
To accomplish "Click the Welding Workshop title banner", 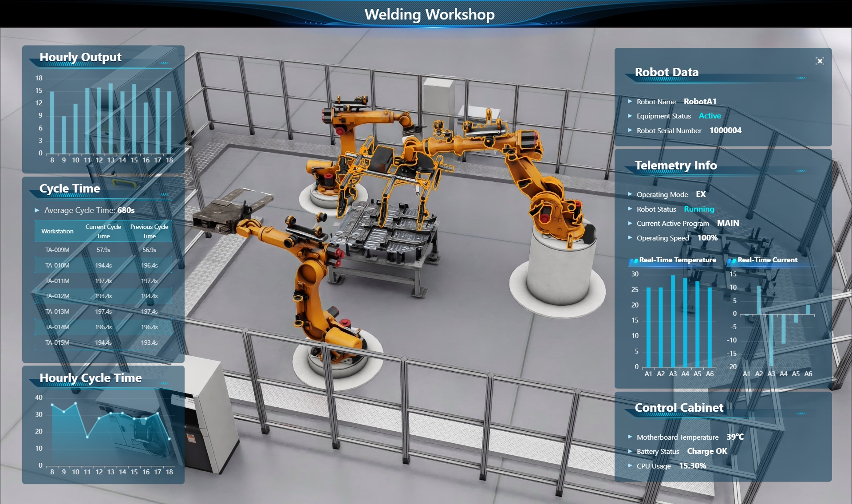I will [x=429, y=14].
